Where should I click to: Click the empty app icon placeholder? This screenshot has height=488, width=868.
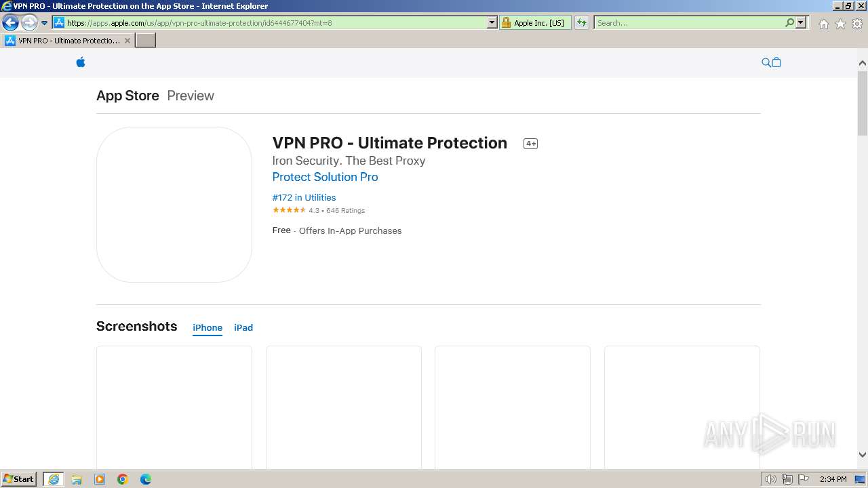tap(174, 205)
